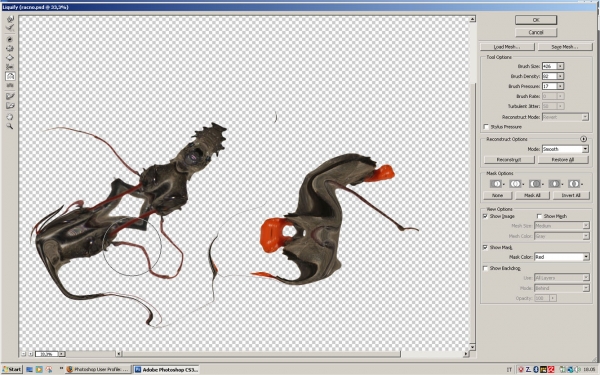Click the Replace Selection mask option icon
600x375 pixels.
[496, 184]
